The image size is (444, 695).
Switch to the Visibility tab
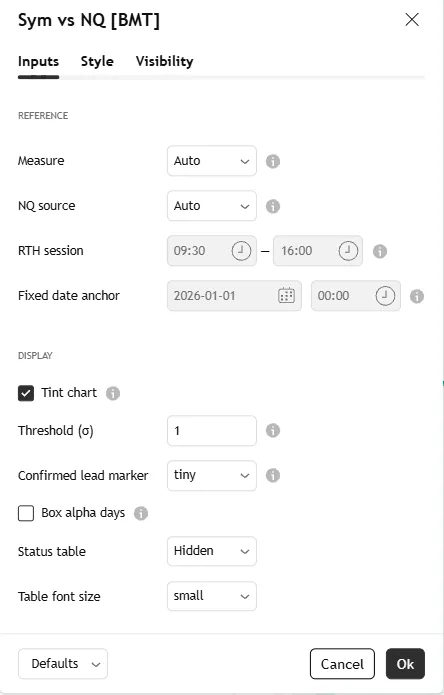164,61
